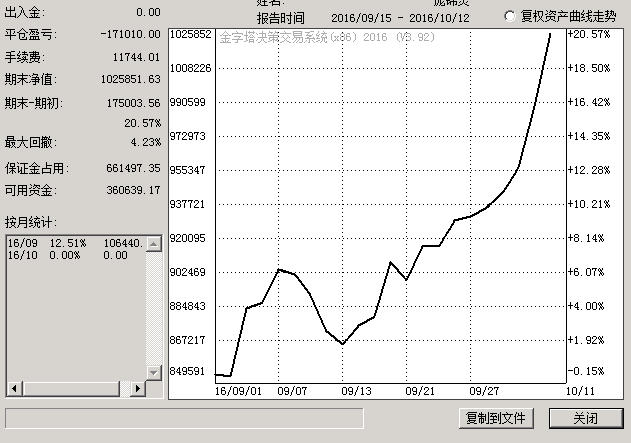
Task: Click the 按月统计 section label
Action: point(31,221)
